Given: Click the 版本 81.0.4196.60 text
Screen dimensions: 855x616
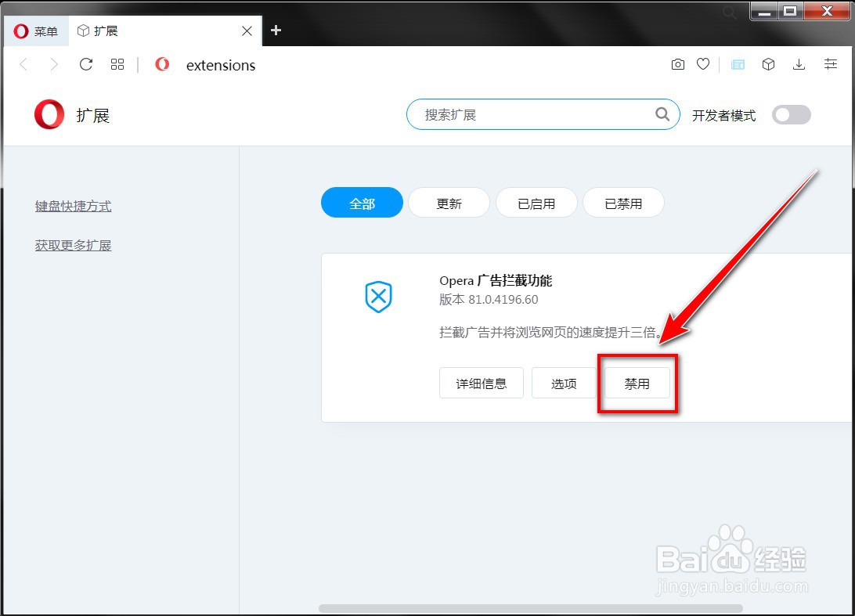Looking at the screenshot, I should click(489, 299).
